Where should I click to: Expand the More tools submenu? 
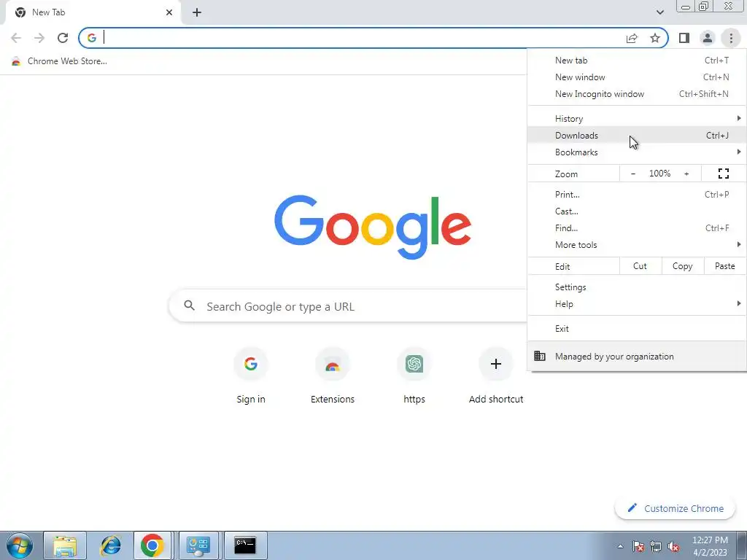(x=637, y=245)
